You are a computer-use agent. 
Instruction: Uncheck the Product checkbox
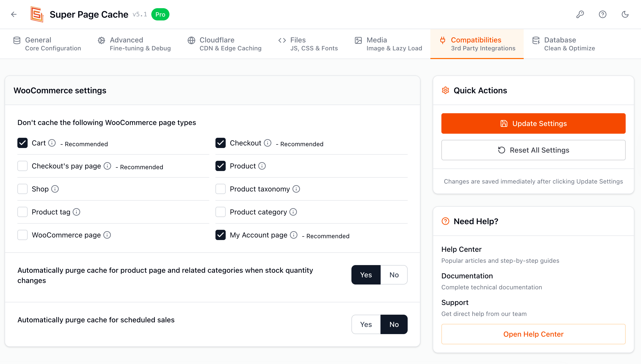(x=220, y=166)
